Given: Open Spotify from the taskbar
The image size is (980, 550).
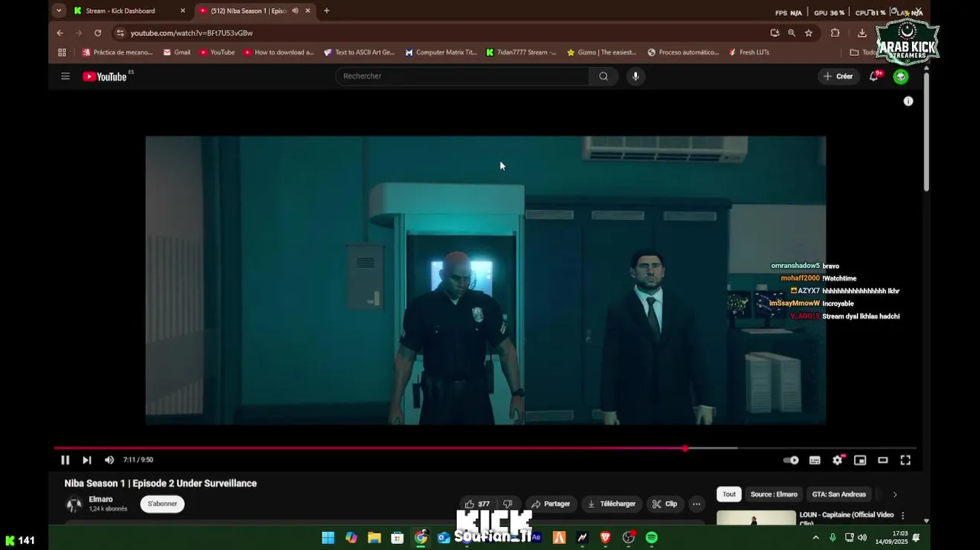Looking at the screenshot, I should point(652,538).
